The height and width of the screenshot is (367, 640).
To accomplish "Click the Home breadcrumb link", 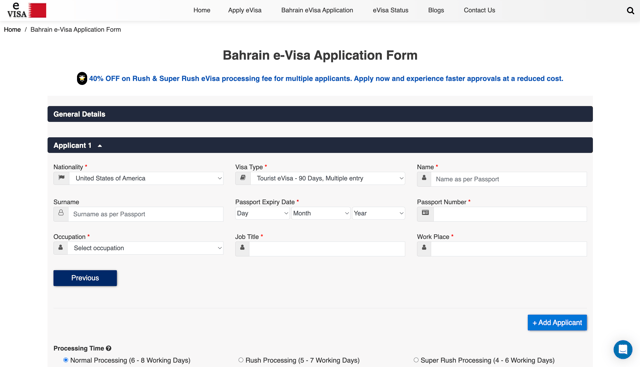I will pyautogui.click(x=12, y=29).
